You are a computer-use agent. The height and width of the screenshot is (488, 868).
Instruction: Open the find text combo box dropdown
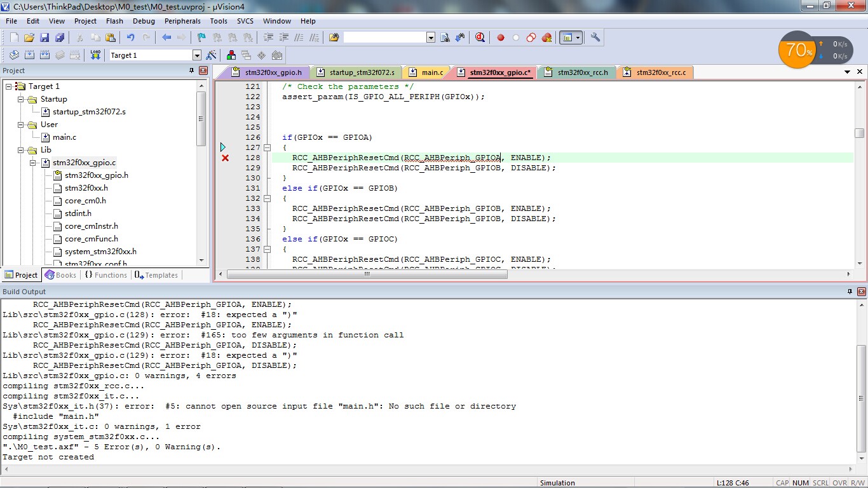[x=431, y=37]
